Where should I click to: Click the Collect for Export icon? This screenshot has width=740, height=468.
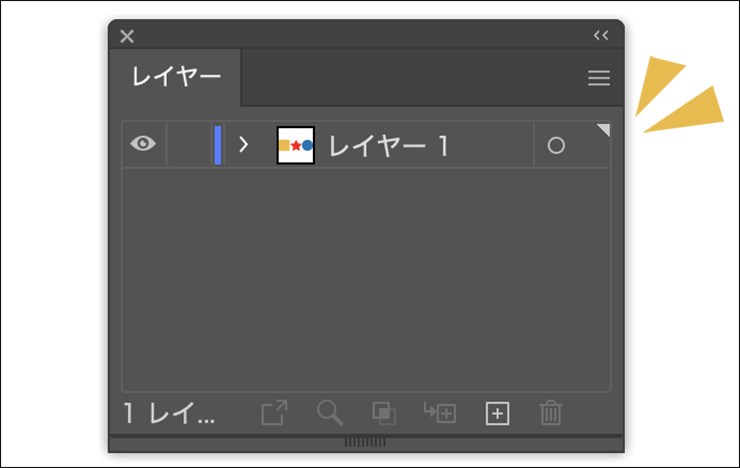click(274, 413)
